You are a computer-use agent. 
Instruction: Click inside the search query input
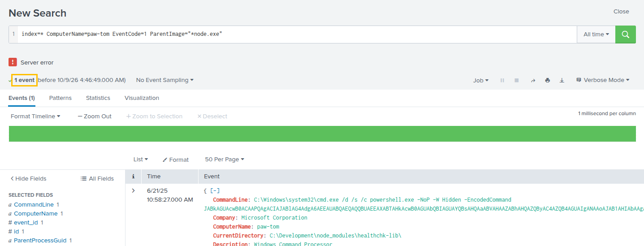[297, 35]
